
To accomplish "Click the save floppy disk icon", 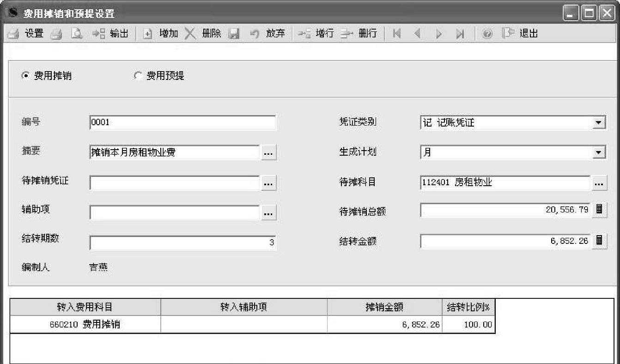I will click(234, 34).
